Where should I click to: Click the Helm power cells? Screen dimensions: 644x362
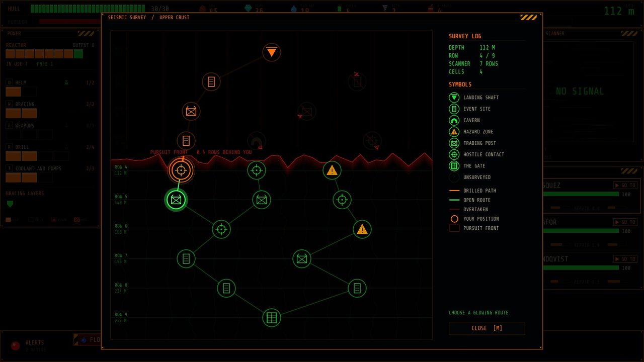click(x=21, y=92)
